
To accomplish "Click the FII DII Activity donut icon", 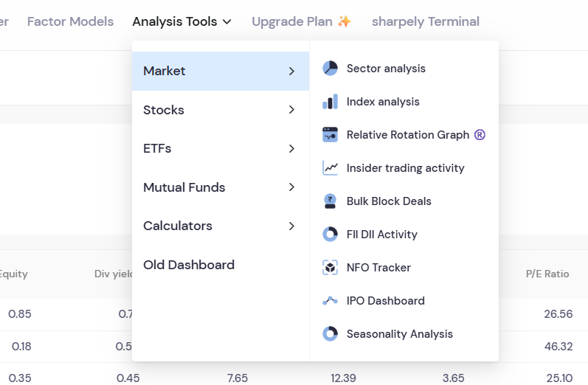I will (x=330, y=235).
